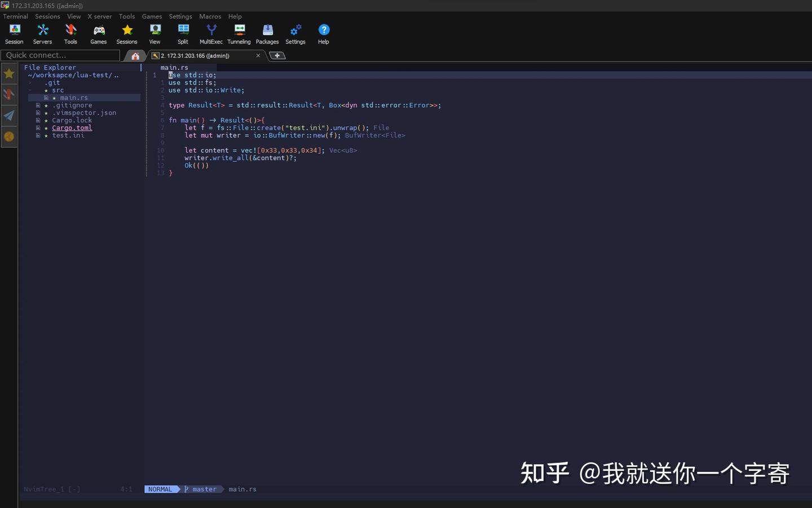Open the Tools menu
Image resolution: width=812 pixels, height=508 pixels.
coord(127,16)
